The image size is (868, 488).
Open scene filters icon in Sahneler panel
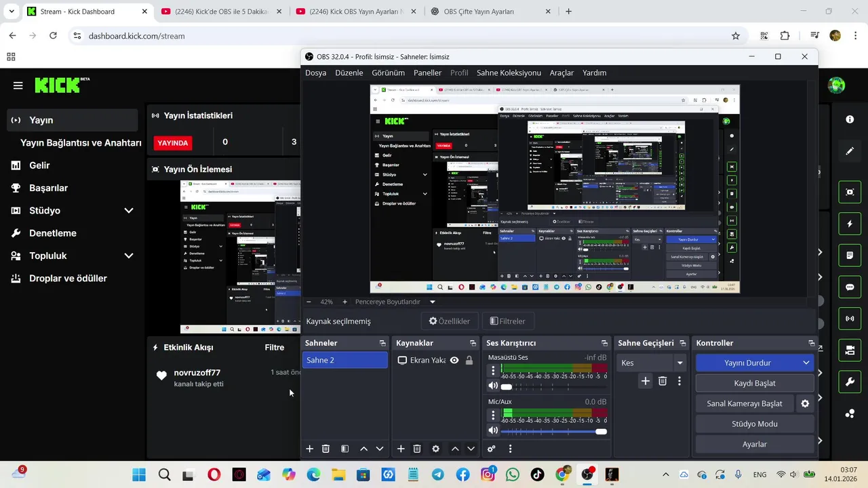pyautogui.click(x=344, y=449)
